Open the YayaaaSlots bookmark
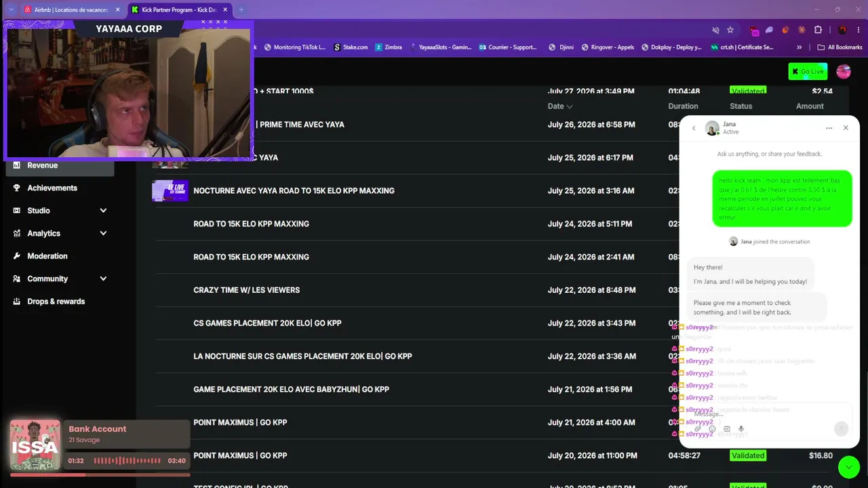 [x=441, y=47]
